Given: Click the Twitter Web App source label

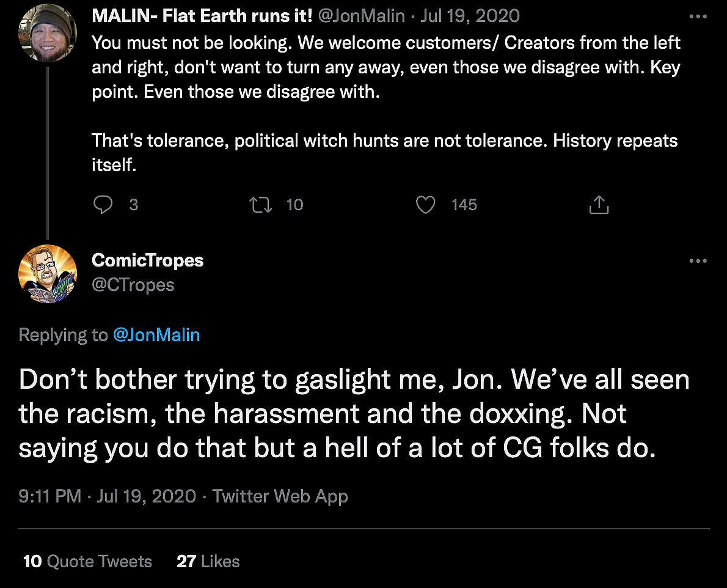Looking at the screenshot, I should pos(280,496).
